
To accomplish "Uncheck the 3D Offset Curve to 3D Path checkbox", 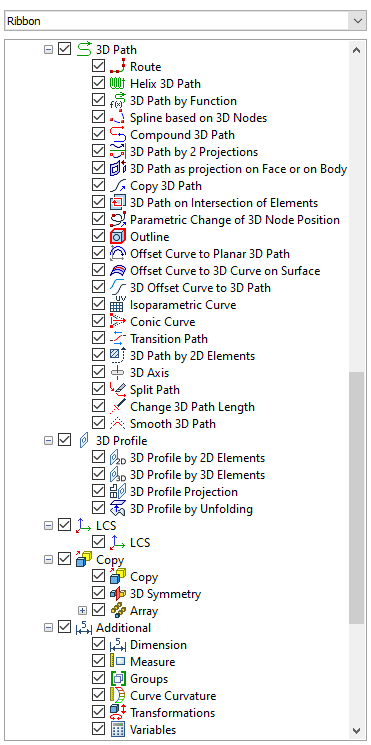I will (98, 287).
